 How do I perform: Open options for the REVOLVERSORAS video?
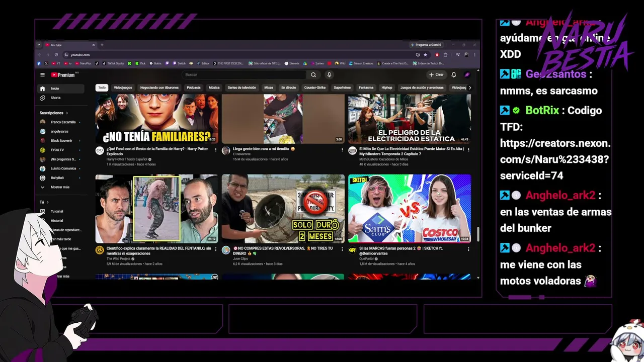[342, 249]
